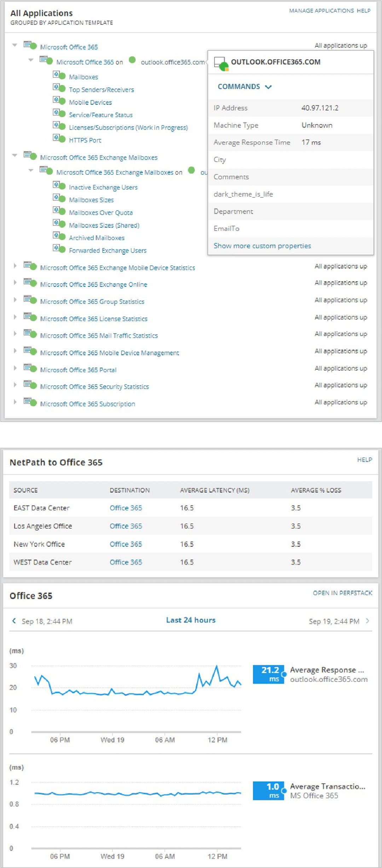Expand the Mobile Device Management group
This screenshot has height=868, width=382.
pyautogui.click(x=15, y=351)
